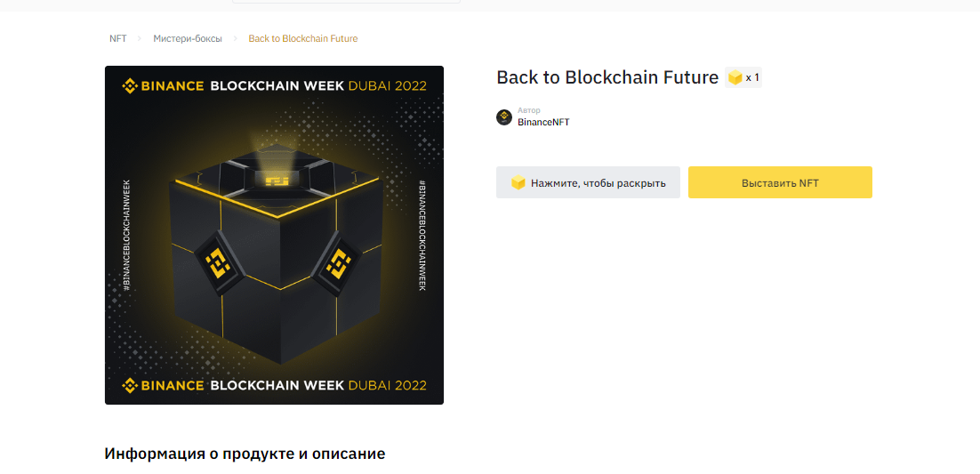Screen dimensions: 980x474
Task: Click the yellow box icon beside x 1
Action: point(735,78)
